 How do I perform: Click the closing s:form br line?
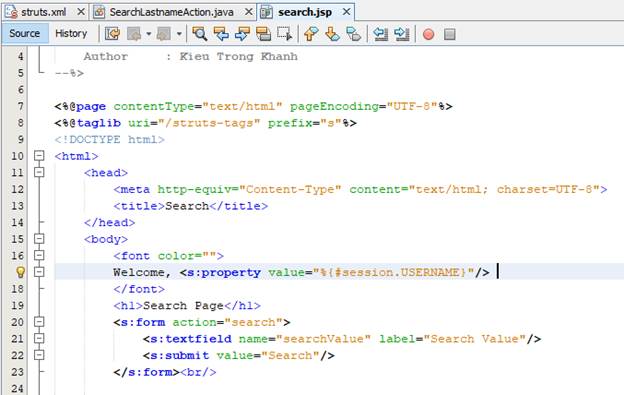coord(165,372)
